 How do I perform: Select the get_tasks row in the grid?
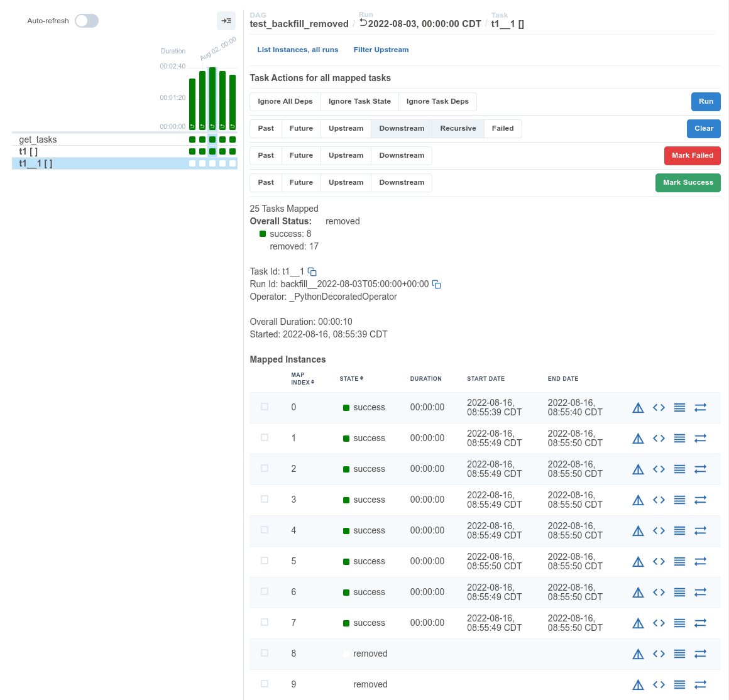click(38, 139)
